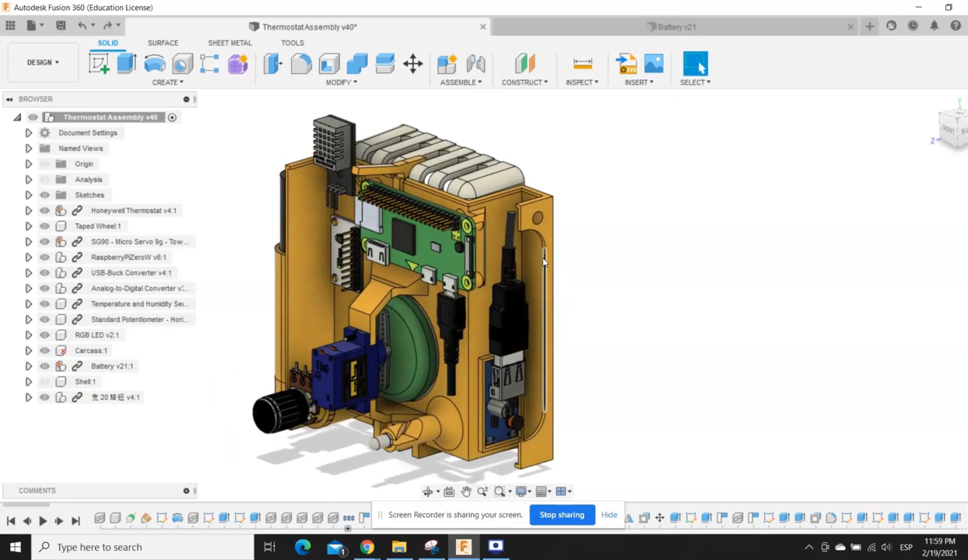This screenshot has width=968, height=560.
Task: Toggle visibility of Carcass:1 component
Action: click(x=45, y=351)
